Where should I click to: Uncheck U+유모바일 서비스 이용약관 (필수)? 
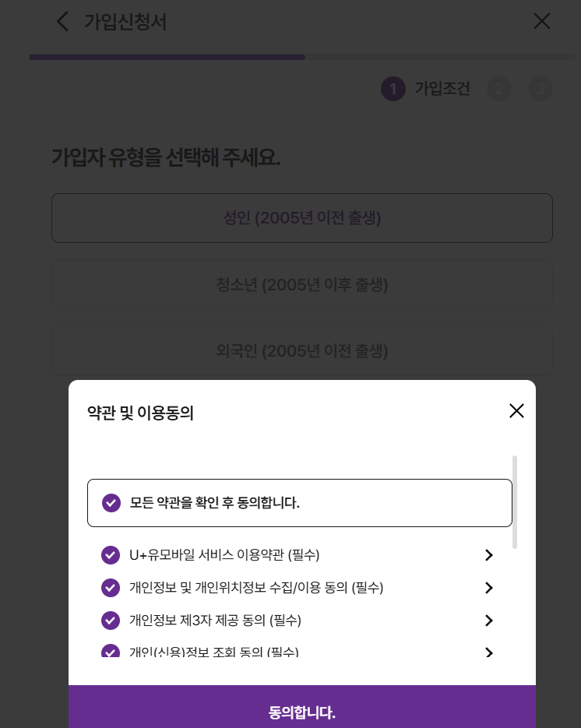(x=111, y=555)
